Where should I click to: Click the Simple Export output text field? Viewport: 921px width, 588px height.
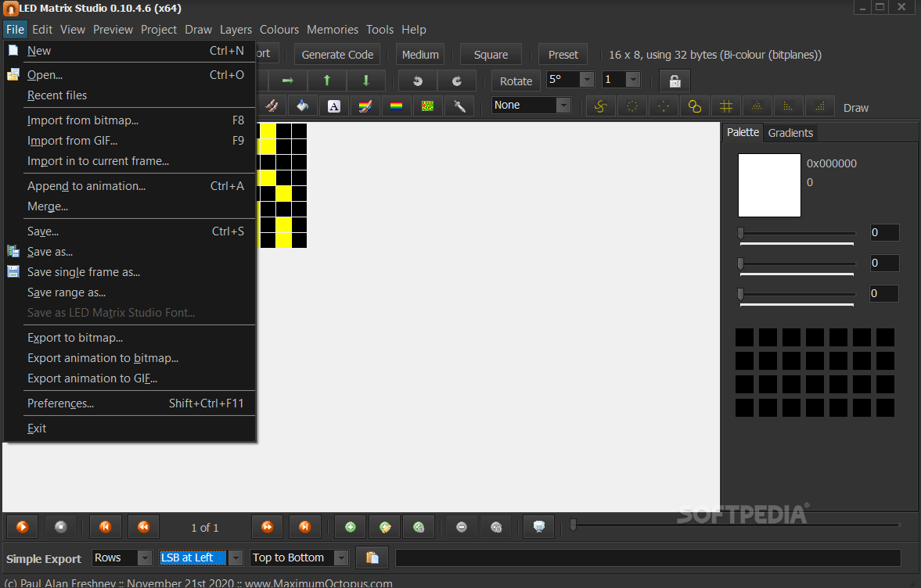click(648, 558)
